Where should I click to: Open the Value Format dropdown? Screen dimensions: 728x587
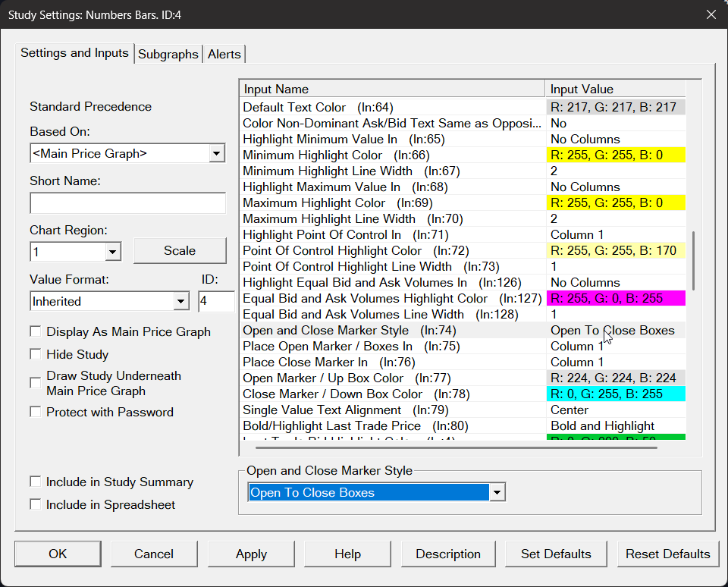[x=180, y=302]
